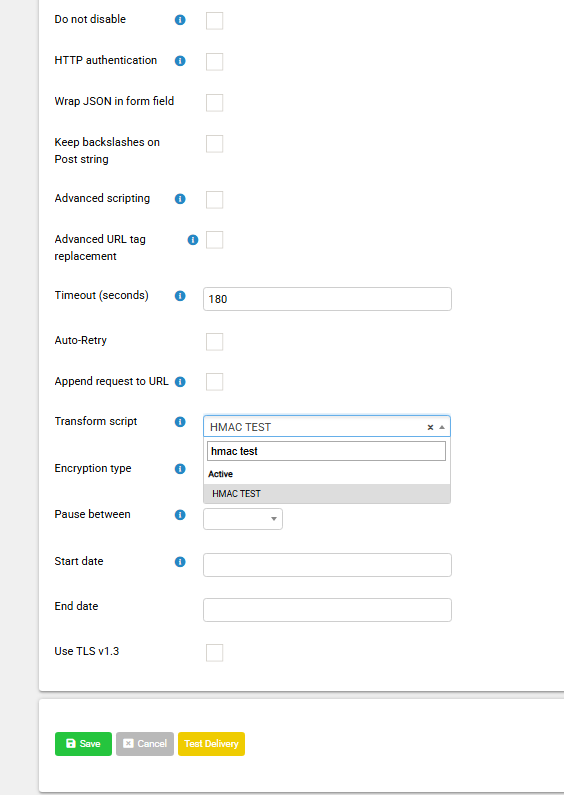This screenshot has height=795, width=564.
Task: Click the yellow Test Delivery button
Action: (212, 744)
